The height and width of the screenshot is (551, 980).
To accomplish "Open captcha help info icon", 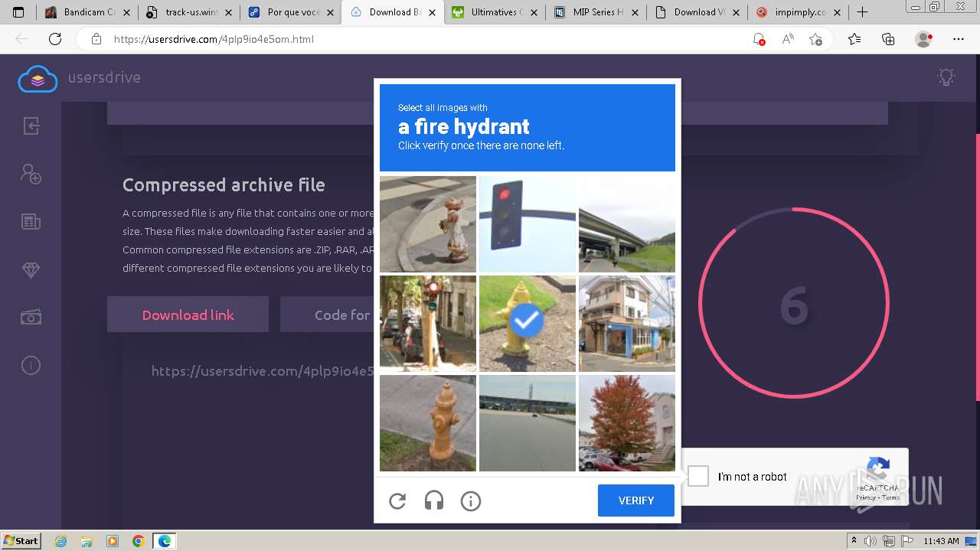I will [x=471, y=501].
